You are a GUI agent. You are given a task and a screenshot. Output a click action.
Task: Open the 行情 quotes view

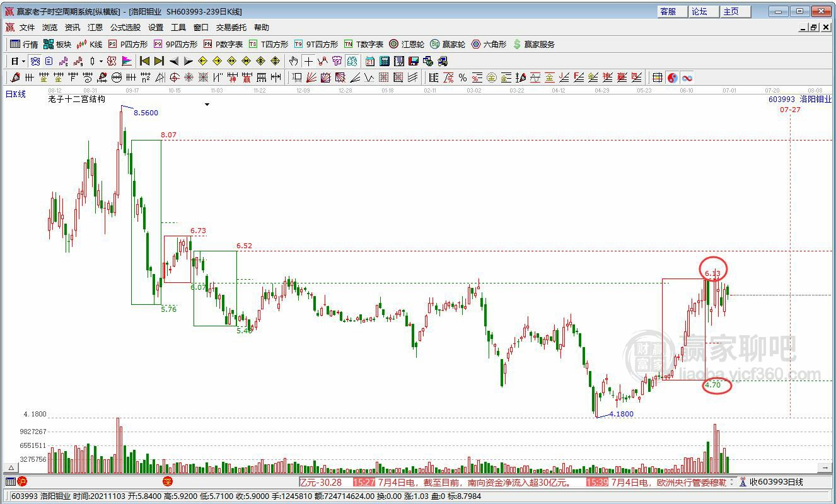click(x=24, y=44)
